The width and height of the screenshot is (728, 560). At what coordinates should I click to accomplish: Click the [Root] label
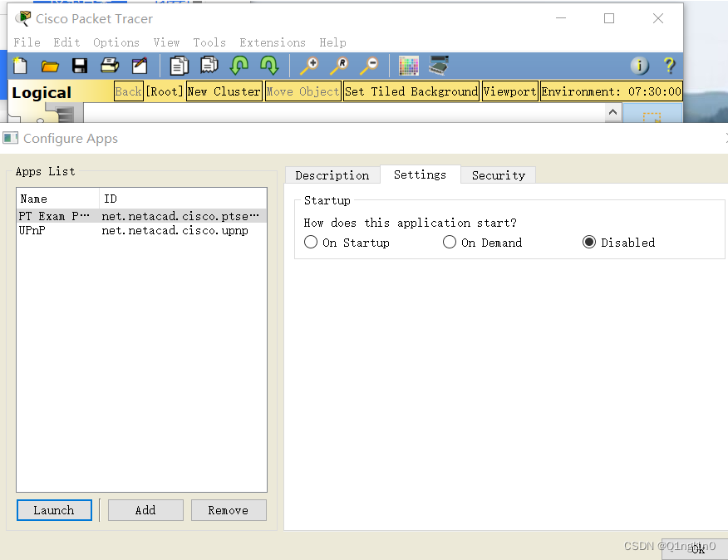coord(165,91)
